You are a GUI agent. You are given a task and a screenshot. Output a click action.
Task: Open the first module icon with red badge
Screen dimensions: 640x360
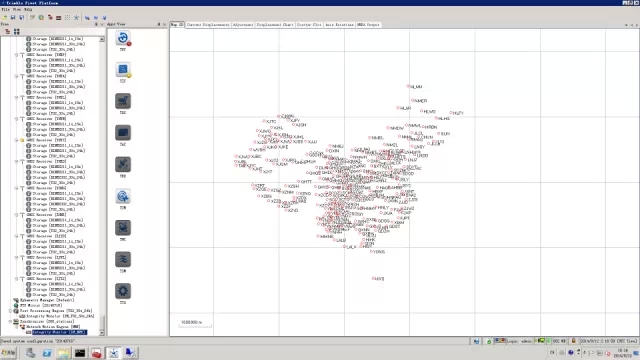pos(123,38)
